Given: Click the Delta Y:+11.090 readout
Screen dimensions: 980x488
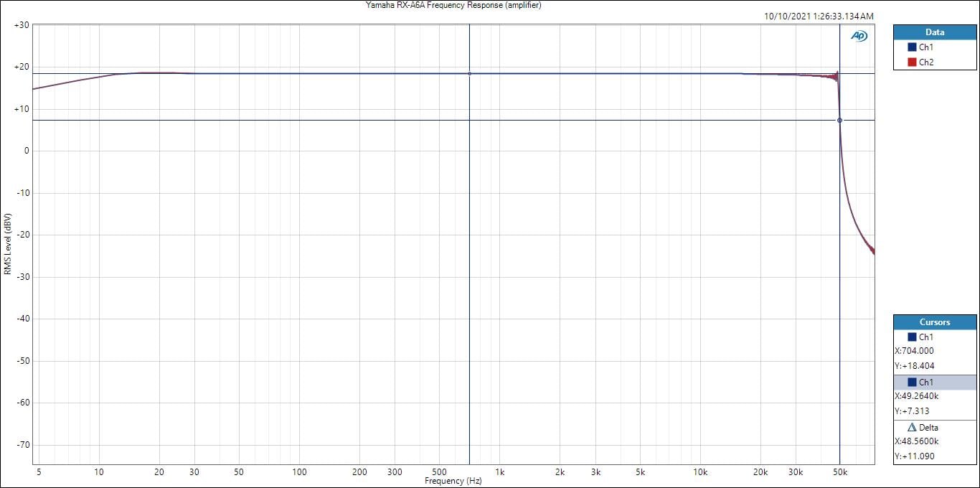Looking at the screenshot, I should click(914, 456).
